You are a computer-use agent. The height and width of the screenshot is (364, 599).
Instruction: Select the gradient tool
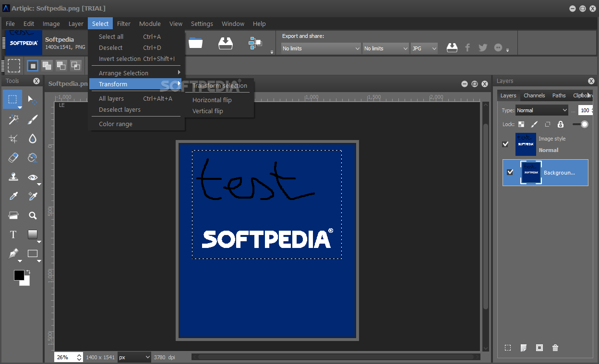33,235
